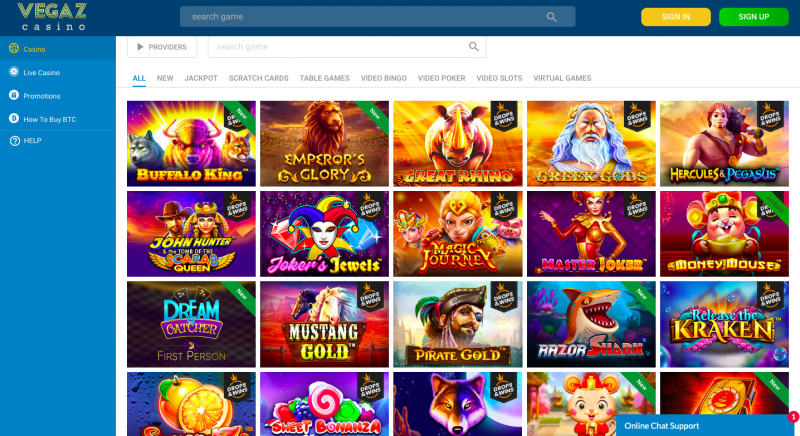Viewport: 800px width, 436px height.
Task: Switch to the JACKPOT tab
Action: point(201,78)
